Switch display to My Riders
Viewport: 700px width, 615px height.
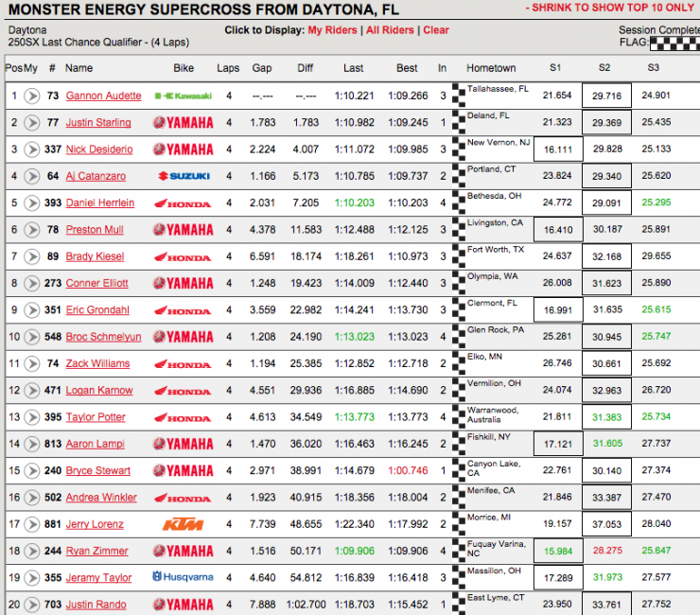tap(333, 30)
